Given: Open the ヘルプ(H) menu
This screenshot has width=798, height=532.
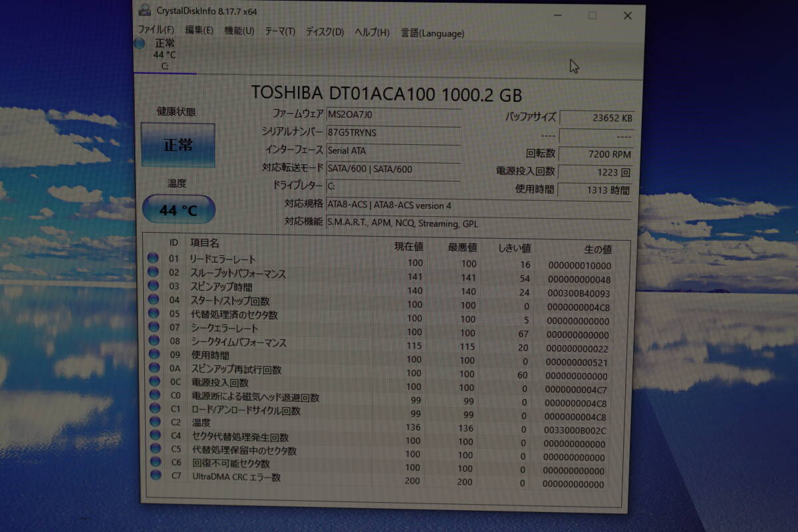Looking at the screenshot, I should pos(372,33).
